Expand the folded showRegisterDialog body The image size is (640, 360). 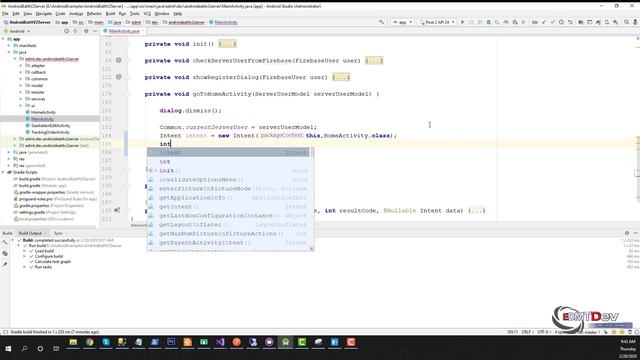pyautogui.click(x=341, y=77)
